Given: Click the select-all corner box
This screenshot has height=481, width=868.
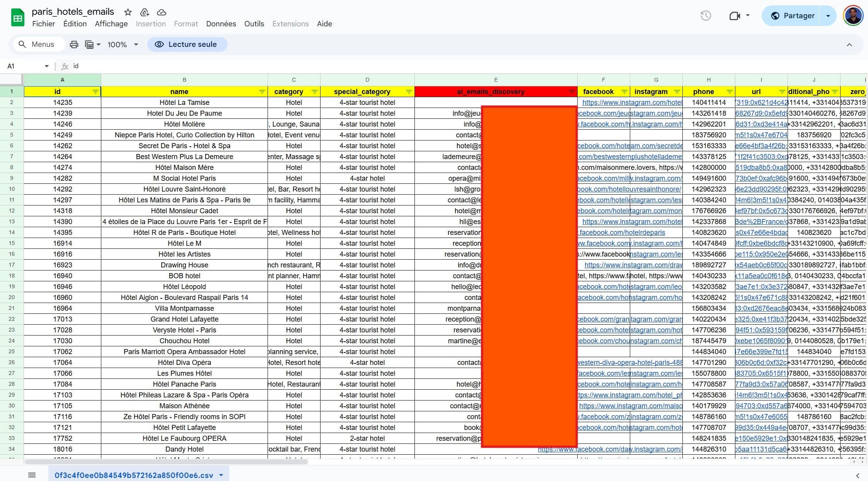Looking at the screenshot, I should (x=11, y=79).
